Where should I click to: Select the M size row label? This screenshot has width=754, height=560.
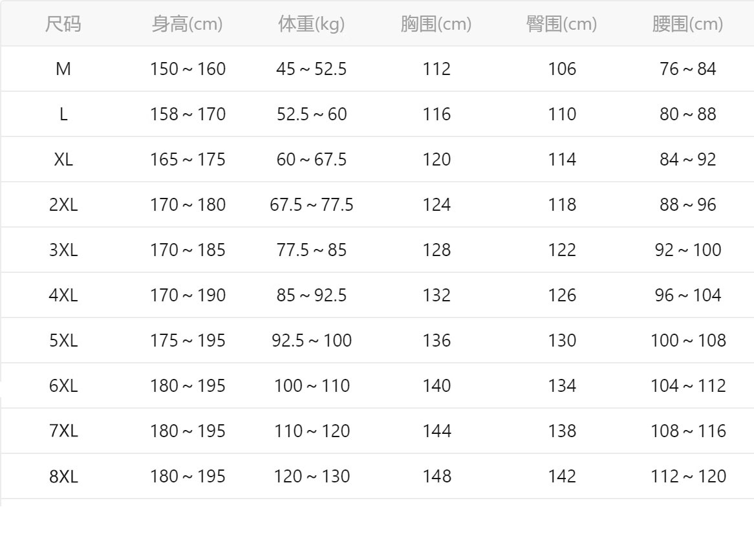coord(63,69)
